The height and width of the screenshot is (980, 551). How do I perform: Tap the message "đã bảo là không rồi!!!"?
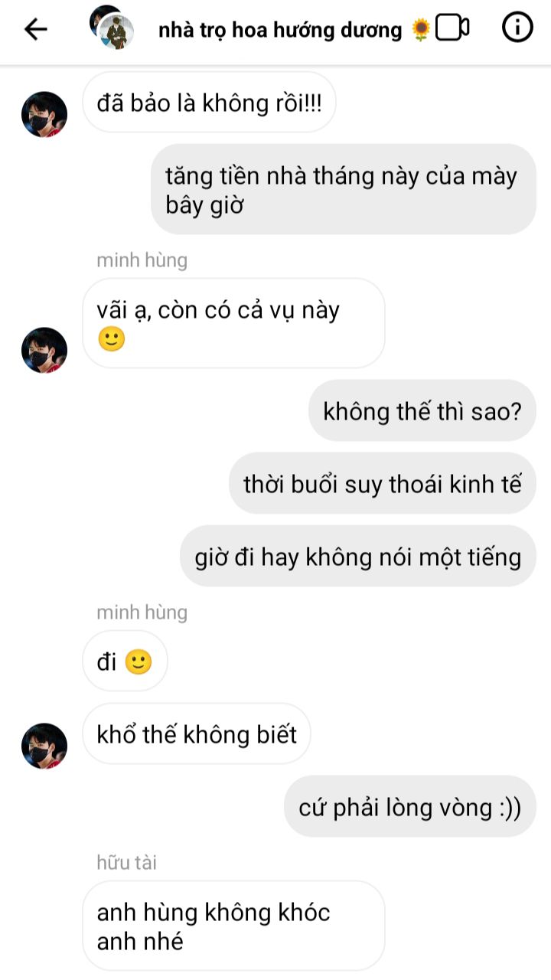[x=209, y=103]
